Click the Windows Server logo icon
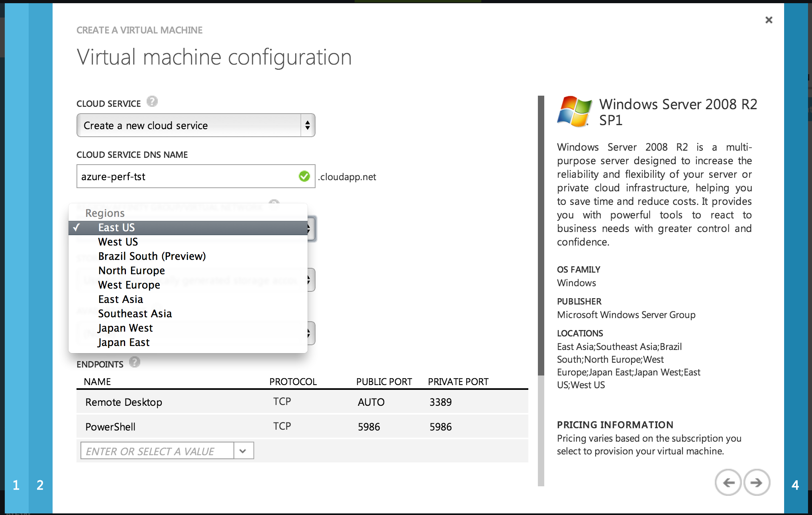The image size is (812, 515). click(x=574, y=112)
